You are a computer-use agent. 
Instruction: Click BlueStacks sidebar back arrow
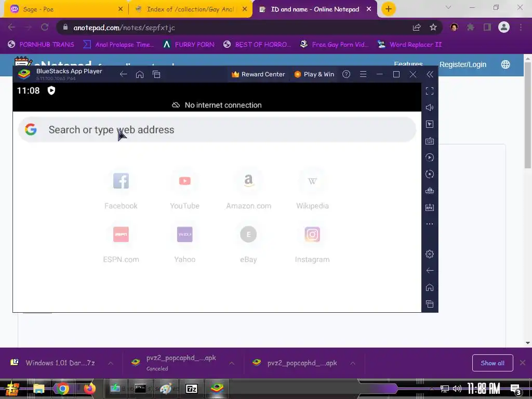(x=430, y=270)
